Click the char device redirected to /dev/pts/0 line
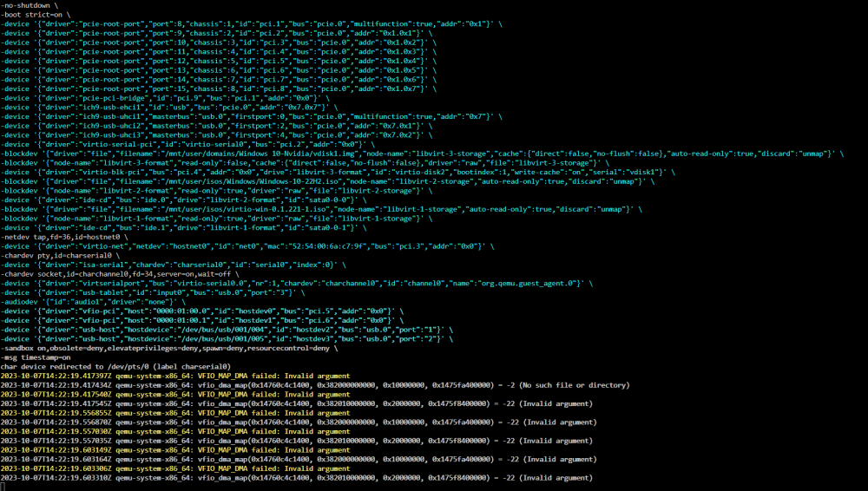 pyautogui.click(x=115, y=366)
